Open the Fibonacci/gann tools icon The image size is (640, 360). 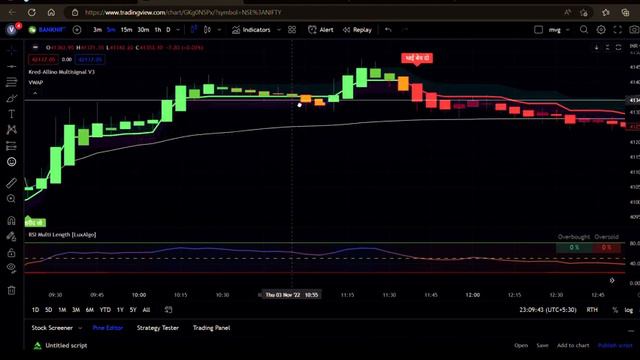[x=11, y=82]
